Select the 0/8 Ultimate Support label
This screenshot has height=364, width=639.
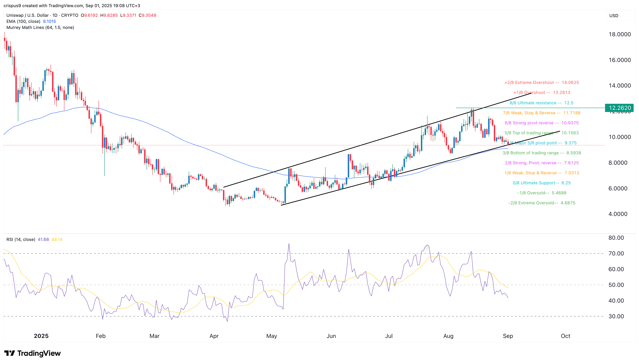click(542, 183)
